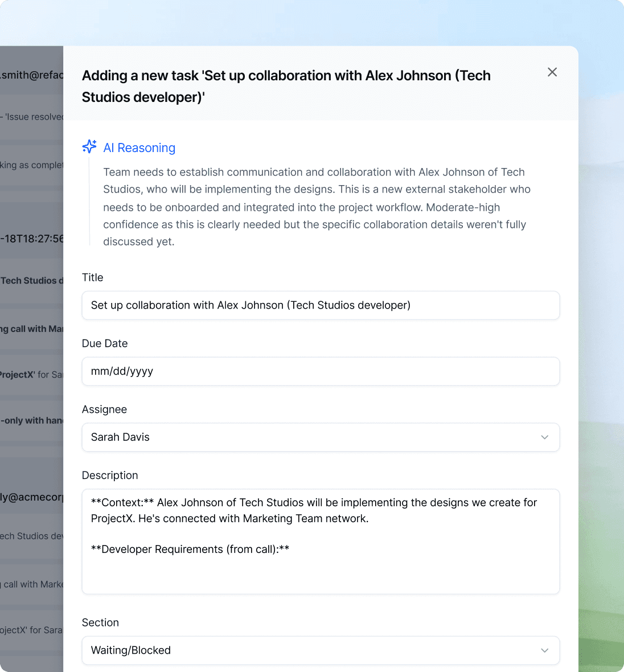Click inside the Description text area
The image size is (624, 672).
(321, 541)
